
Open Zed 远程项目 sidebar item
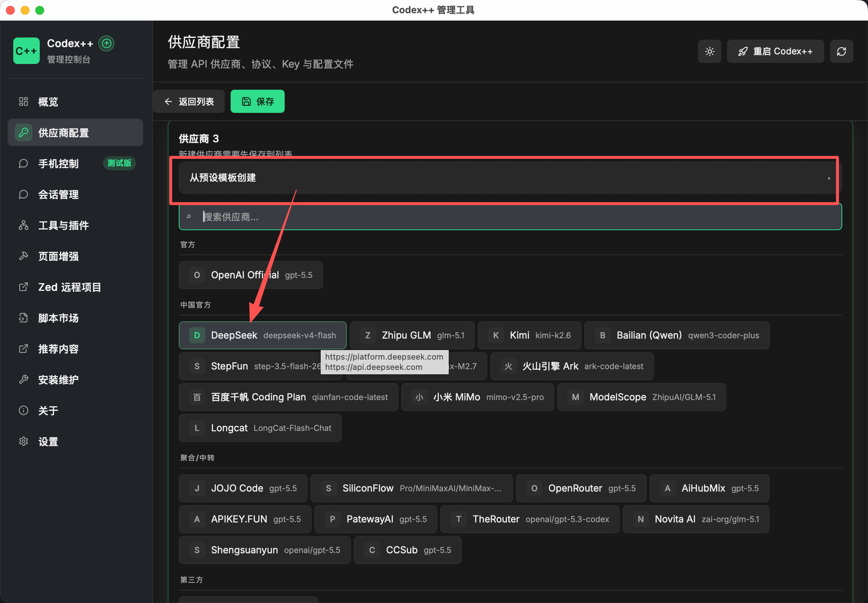(75, 287)
